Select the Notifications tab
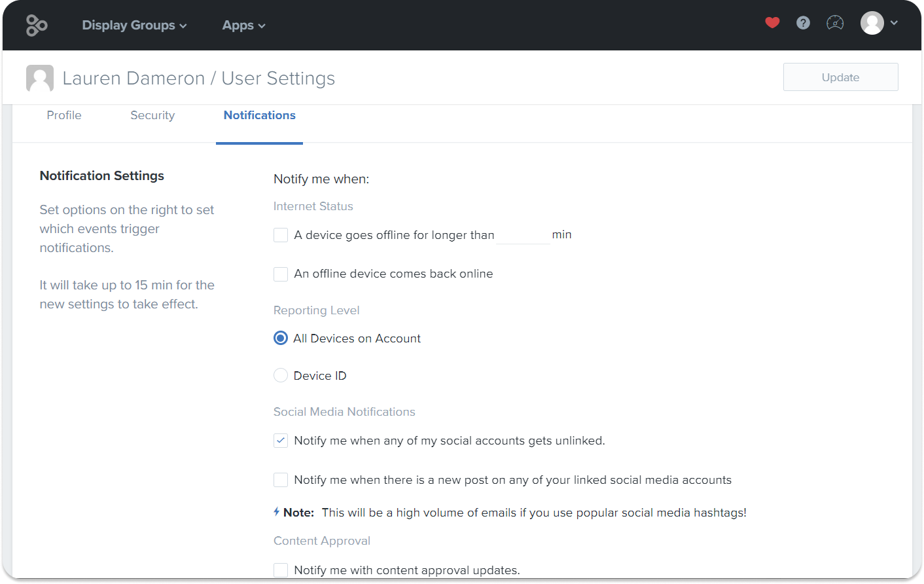Screen dimensions: 924x584 [260, 115]
